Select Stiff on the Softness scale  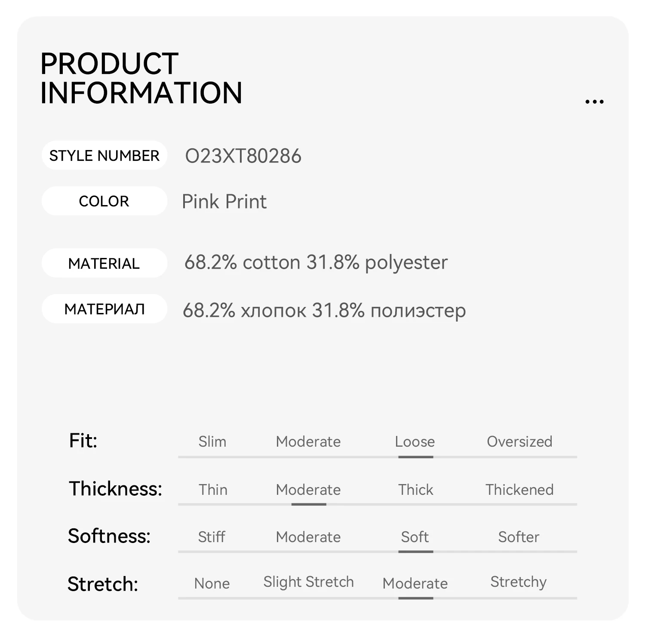[212, 537]
